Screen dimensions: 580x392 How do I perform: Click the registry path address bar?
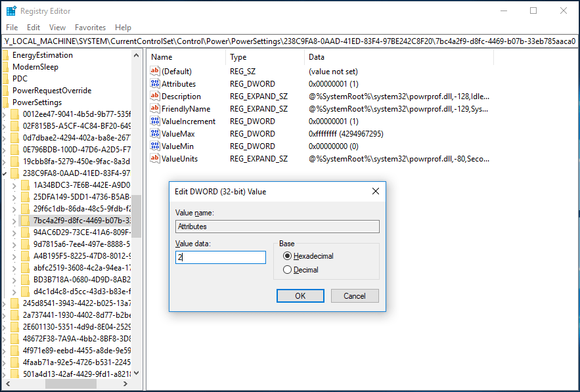point(290,41)
